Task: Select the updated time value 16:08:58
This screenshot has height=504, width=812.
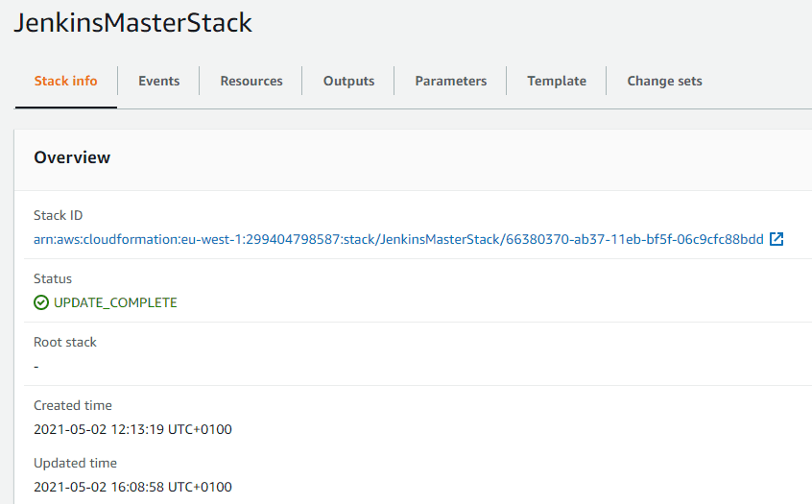Action: (132, 487)
